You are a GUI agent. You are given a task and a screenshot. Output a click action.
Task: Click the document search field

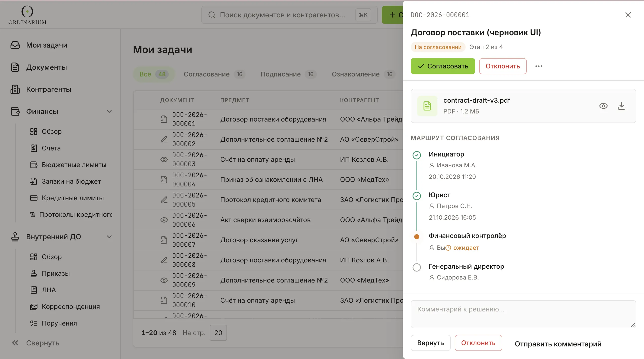click(x=289, y=15)
